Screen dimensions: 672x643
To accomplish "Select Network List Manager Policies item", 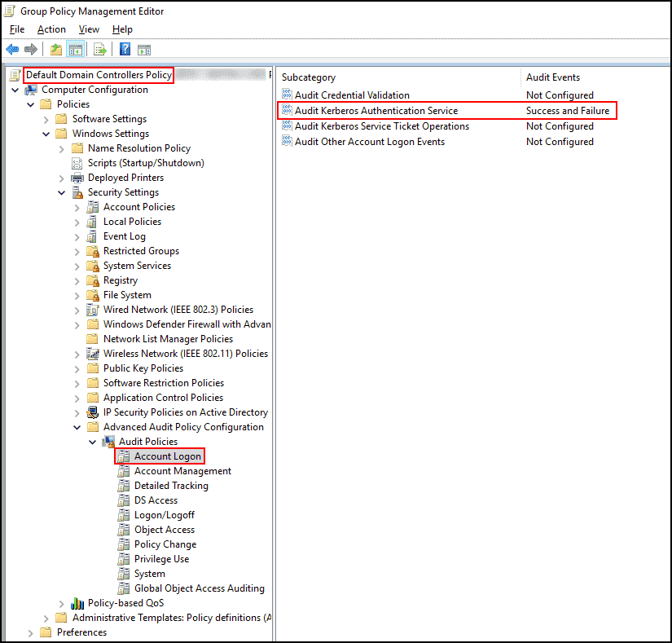I will point(168,339).
